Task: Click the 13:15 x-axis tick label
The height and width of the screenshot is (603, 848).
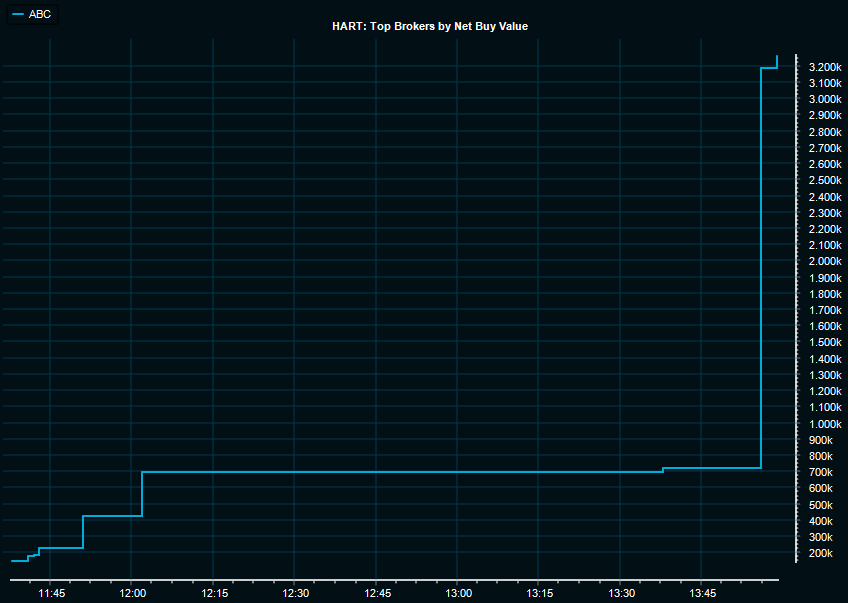Action: point(539,593)
